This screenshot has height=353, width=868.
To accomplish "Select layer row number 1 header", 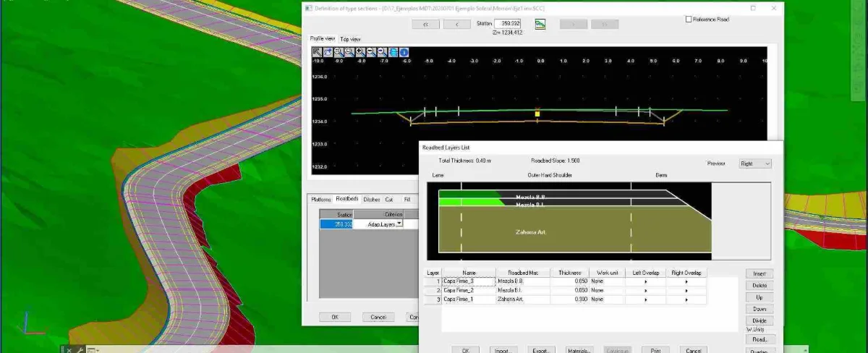I will click(x=433, y=281).
